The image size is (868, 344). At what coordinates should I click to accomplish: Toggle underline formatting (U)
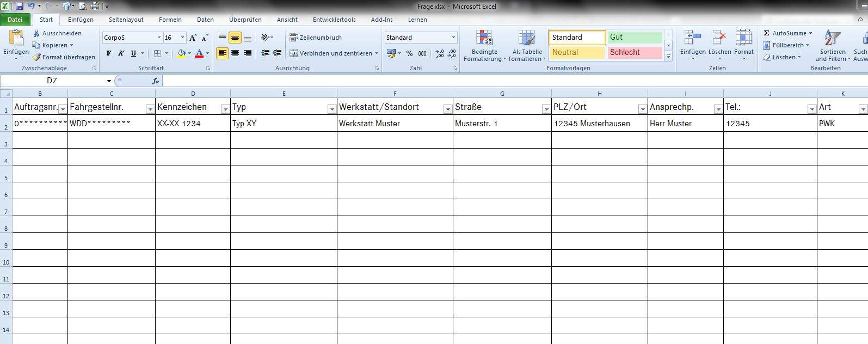click(133, 53)
